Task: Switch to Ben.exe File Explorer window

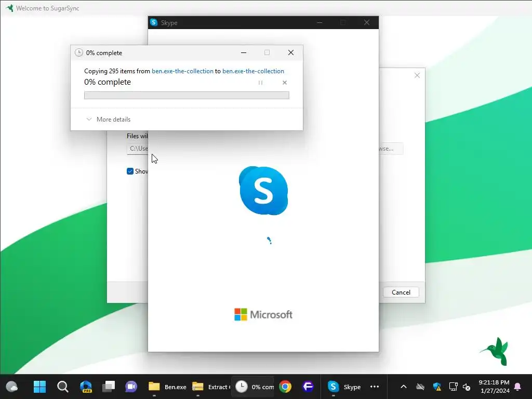Action: [167, 387]
